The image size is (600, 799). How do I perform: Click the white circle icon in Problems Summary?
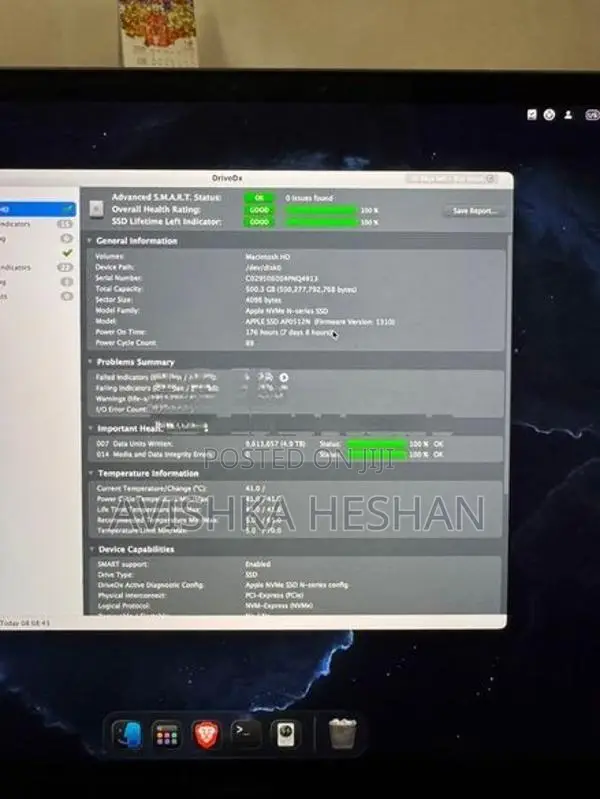click(284, 378)
